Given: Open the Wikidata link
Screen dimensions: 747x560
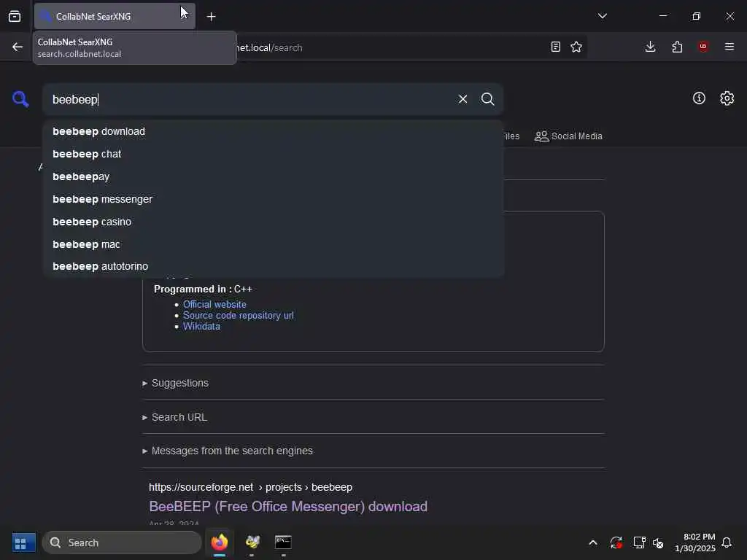Looking at the screenshot, I should coord(201,326).
